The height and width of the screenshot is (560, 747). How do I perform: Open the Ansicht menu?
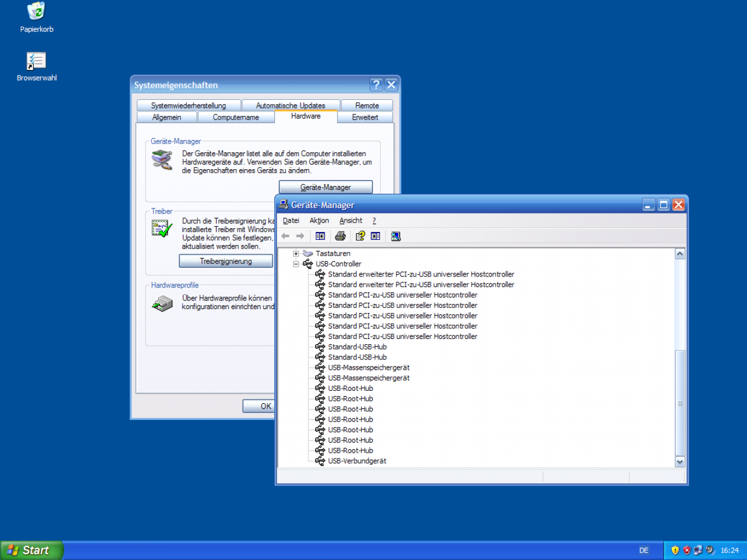click(351, 220)
